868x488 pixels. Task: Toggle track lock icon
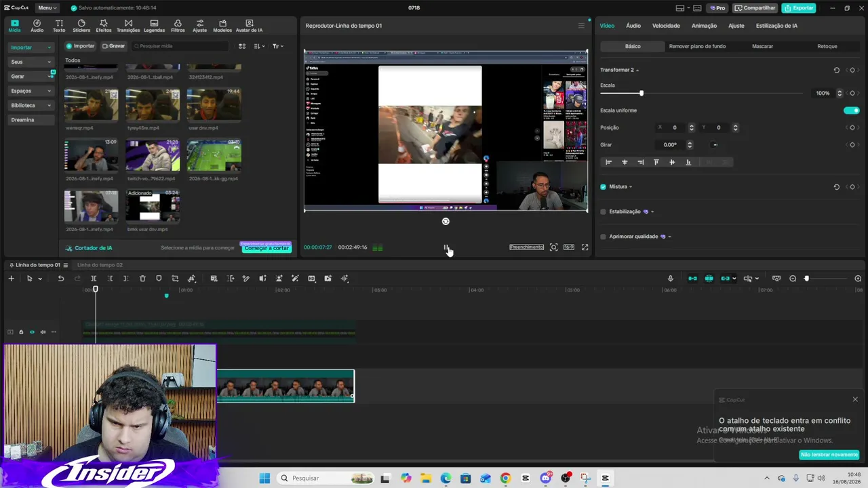[21, 332]
